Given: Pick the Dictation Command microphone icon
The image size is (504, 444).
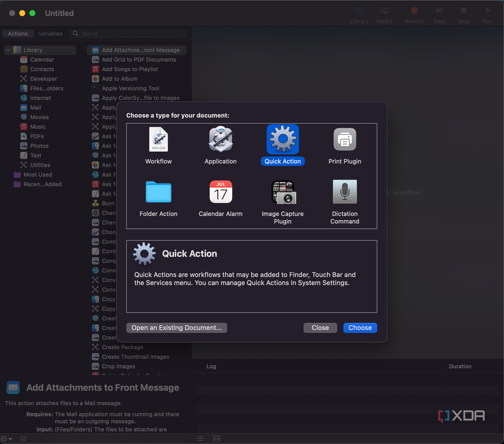Looking at the screenshot, I should tap(345, 192).
